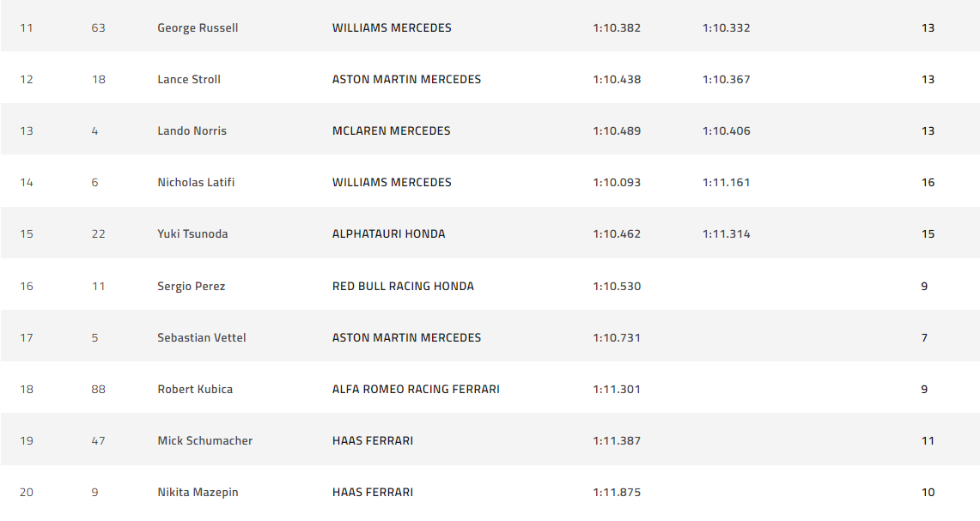Click Robert Kubica's name
This screenshot has width=980, height=521.
pos(195,389)
